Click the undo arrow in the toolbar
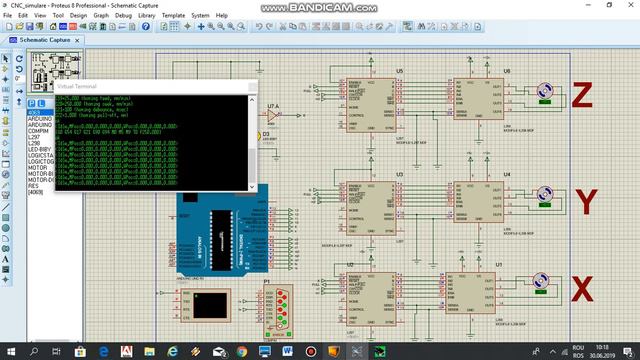The height and width of the screenshot is (360, 640). click(259, 27)
